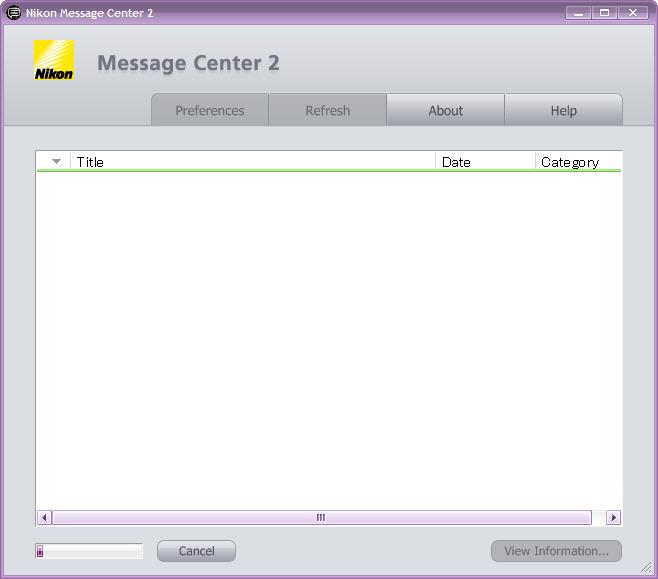The height and width of the screenshot is (579, 658).
Task: Maximize the Nikon Message Center window
Action: click(604, 13)
